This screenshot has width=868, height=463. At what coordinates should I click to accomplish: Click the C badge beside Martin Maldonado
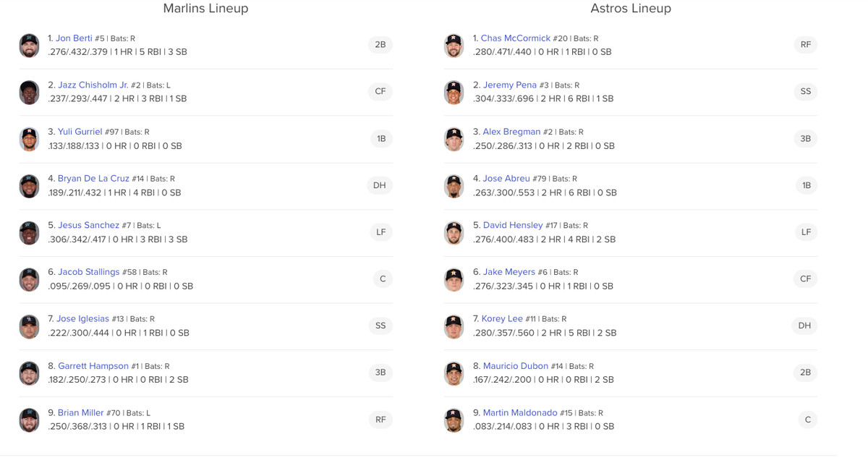(807, 420)
